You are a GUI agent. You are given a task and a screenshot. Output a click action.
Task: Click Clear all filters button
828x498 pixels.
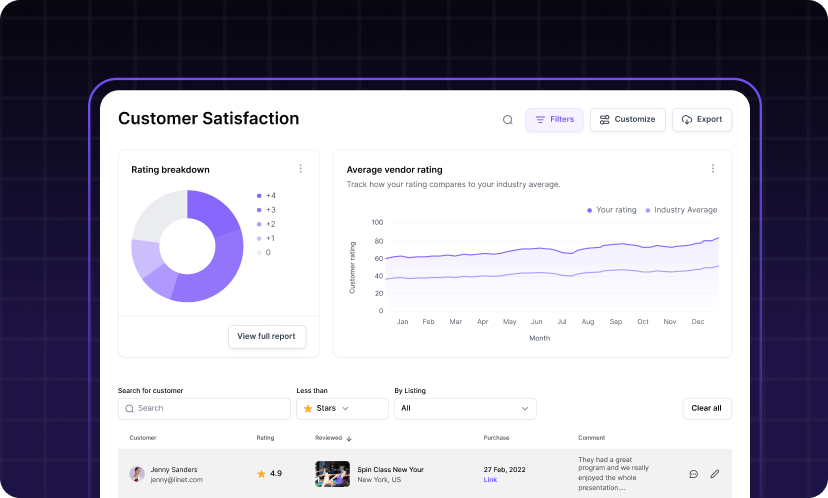(x=707, y=408)
